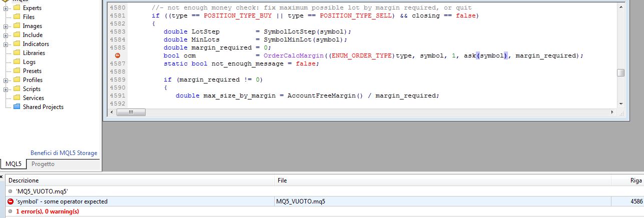644x218 pixels.
Task: Expand the Experts folder node
Action: 6,8
